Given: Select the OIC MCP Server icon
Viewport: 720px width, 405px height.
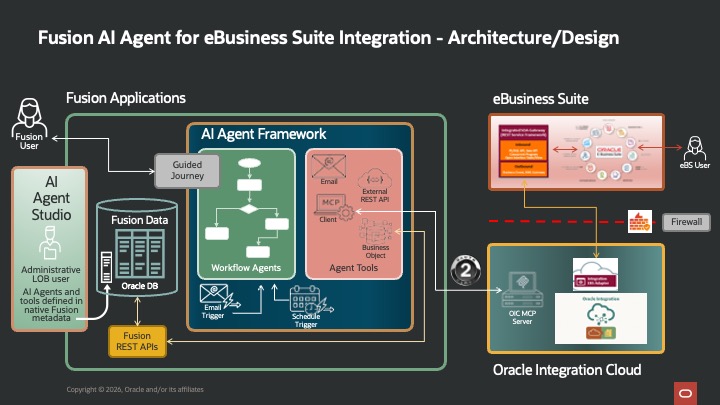Looking at the screenshot, I should [x=523, y=290].
